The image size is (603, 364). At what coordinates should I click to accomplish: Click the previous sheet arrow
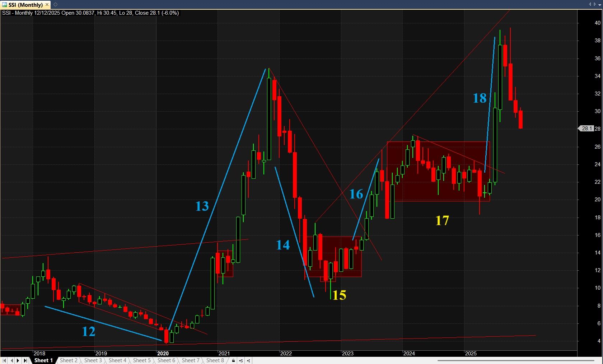pyautogui.click(x=11, y=360)
